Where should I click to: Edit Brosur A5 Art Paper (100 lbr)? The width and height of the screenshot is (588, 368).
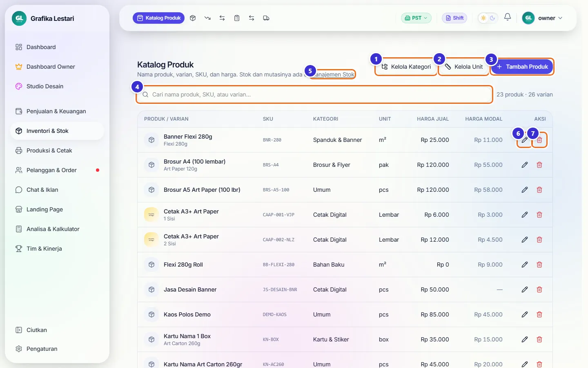click(525, 190)
